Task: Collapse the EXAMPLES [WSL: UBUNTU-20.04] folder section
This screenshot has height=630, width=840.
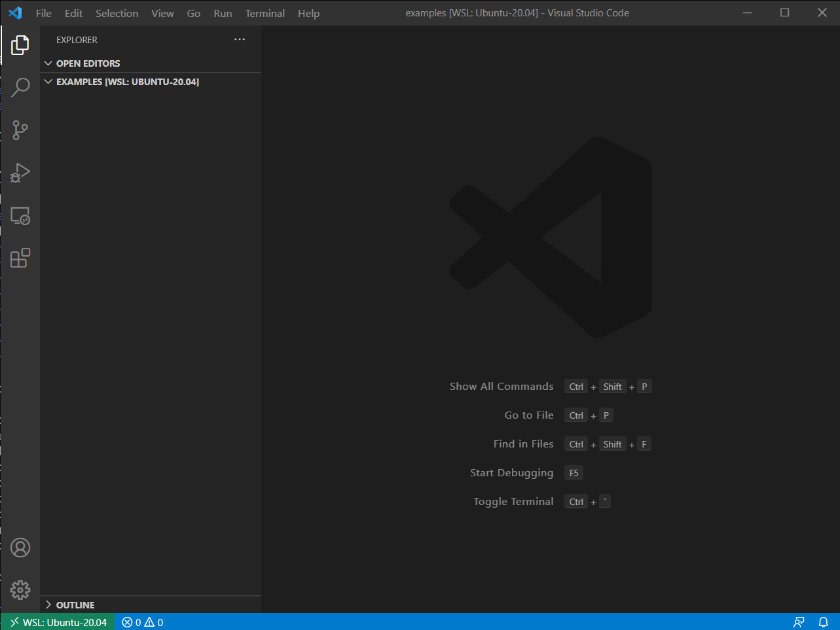Action: [x=151, y=82]
